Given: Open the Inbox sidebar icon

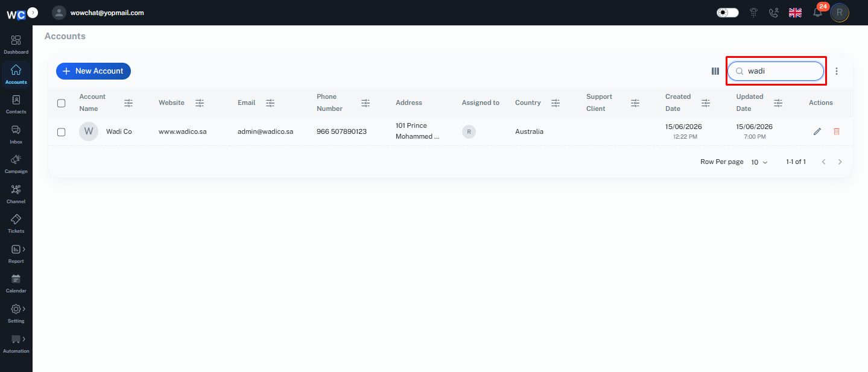Looking at the screenshot, I should click(x=16, y=130).
